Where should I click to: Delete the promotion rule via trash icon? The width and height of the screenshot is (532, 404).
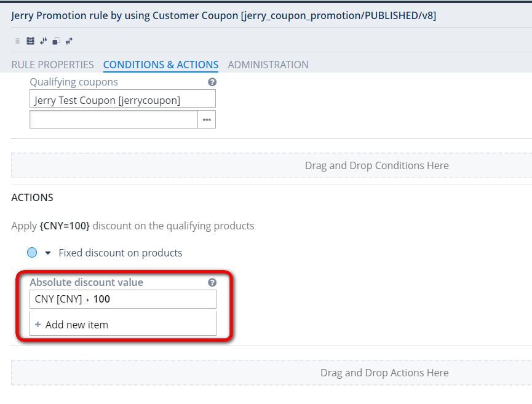(x=17, y=41)
